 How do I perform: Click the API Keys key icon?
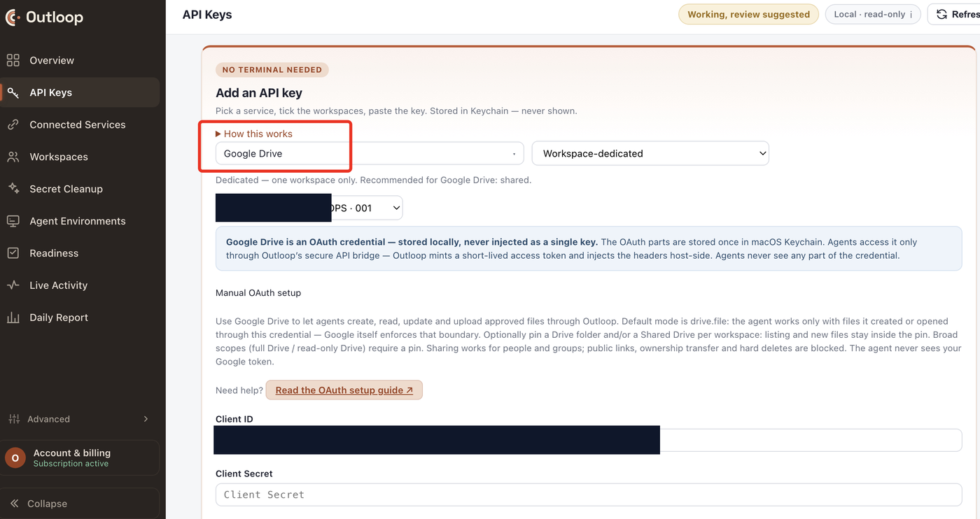click(x=13, y=92)
